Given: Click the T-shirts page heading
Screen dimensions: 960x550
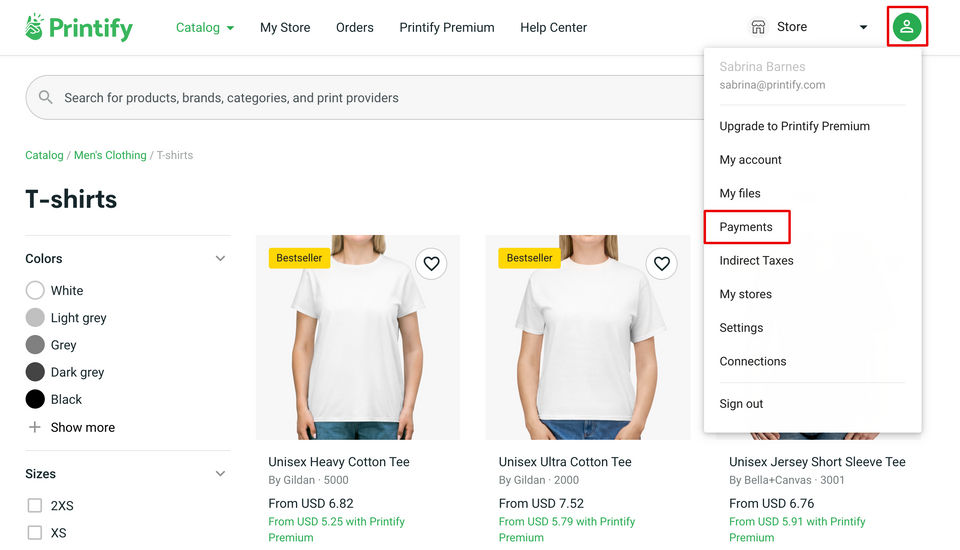Looking at the screenshot, I should click(x=71, y=199).
